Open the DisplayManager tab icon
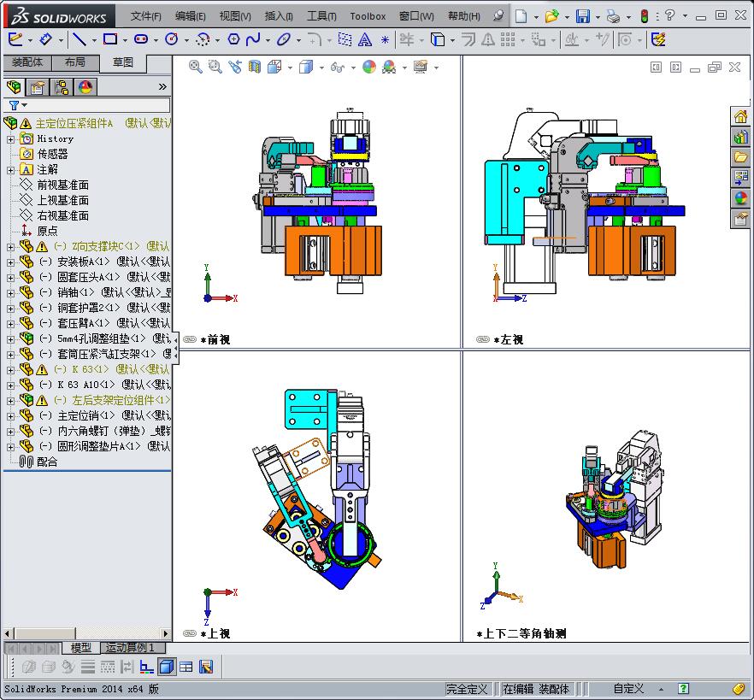This screenshot has height=700, width=754. click(x=85, y=87)
